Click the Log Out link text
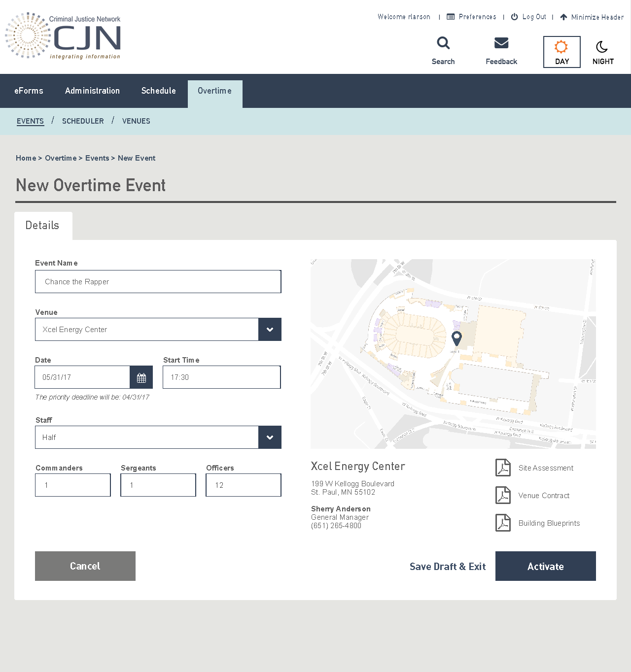 [534, 17]
